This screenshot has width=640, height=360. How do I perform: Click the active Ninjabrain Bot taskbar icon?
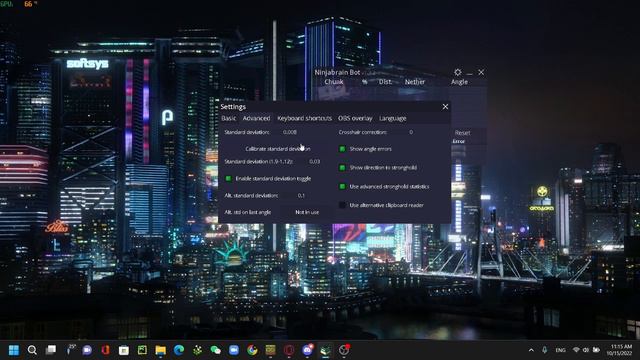325,350
